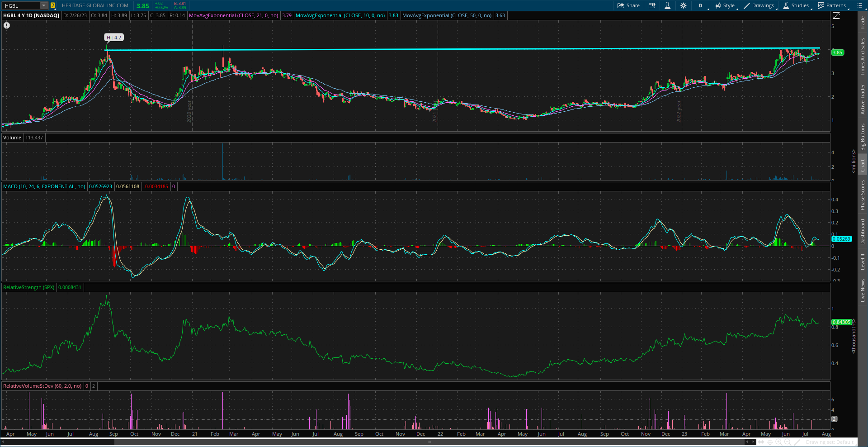Click the Volume study label
Screen dimensions: 868x447
[12, 138]
